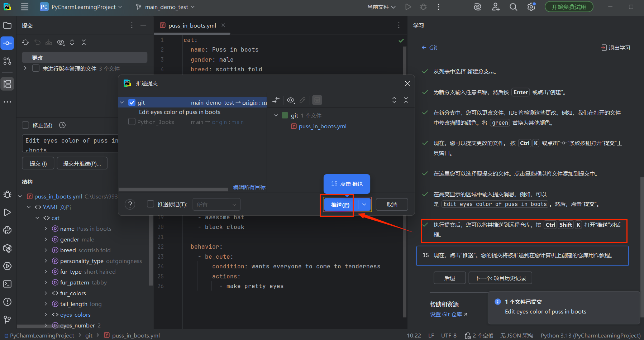Expand unversioned files node
The height and width of the screenshot is (340, 644).
click(x=25, y=68)
